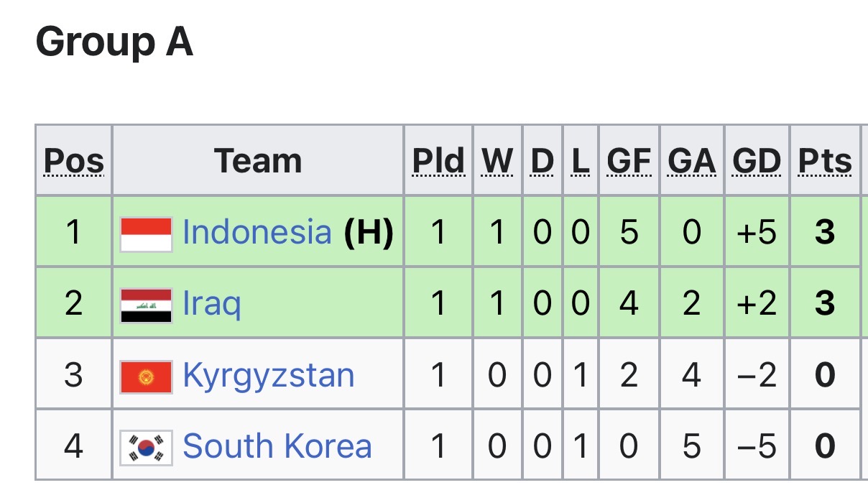This screenshot has width=868, height=503.
Task: Click the GD column header abbreviation
Action: click(x=757, y=161)
